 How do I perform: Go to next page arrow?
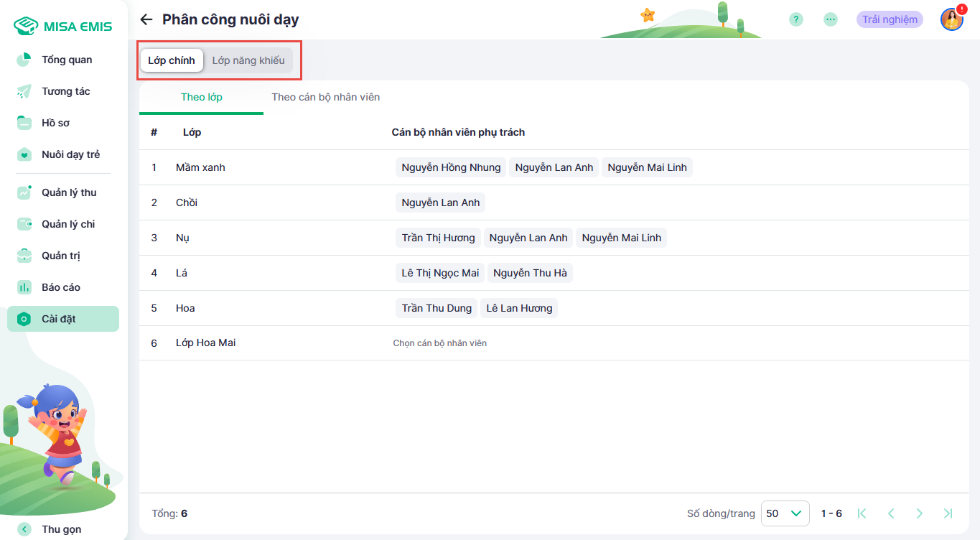[920, 513]
